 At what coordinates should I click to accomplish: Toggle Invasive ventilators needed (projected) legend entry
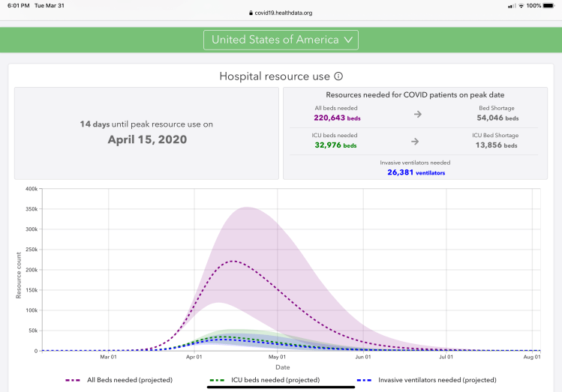426,380
